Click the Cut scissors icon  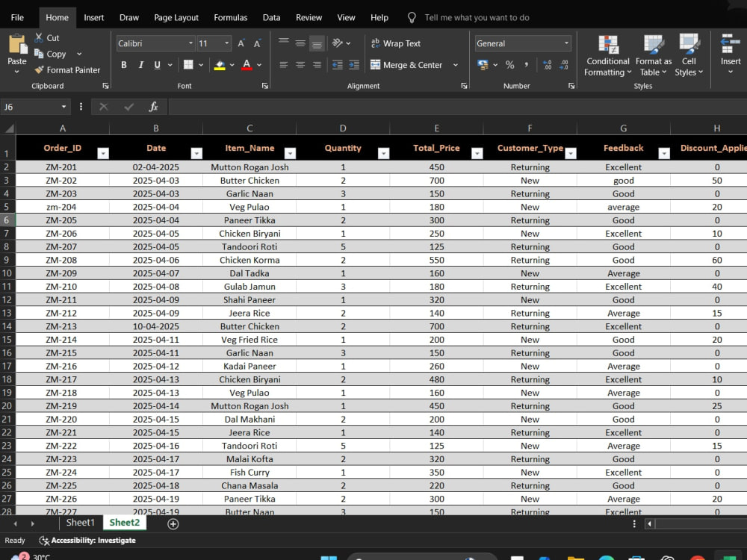[39, 37]
